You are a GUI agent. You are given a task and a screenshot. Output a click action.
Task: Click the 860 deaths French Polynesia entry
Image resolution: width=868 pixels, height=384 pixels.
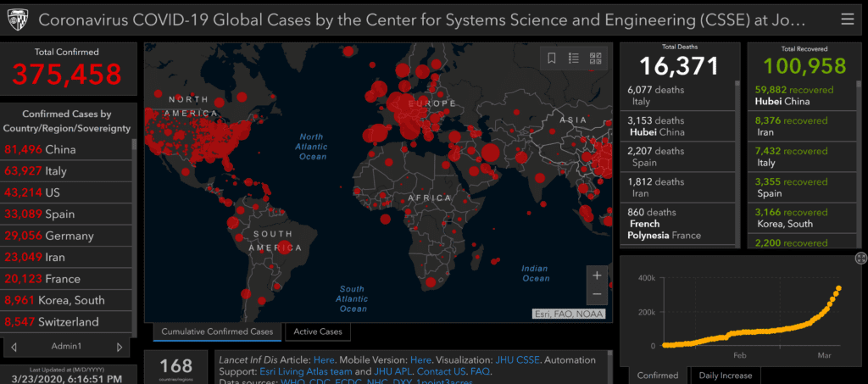[677, 224]
